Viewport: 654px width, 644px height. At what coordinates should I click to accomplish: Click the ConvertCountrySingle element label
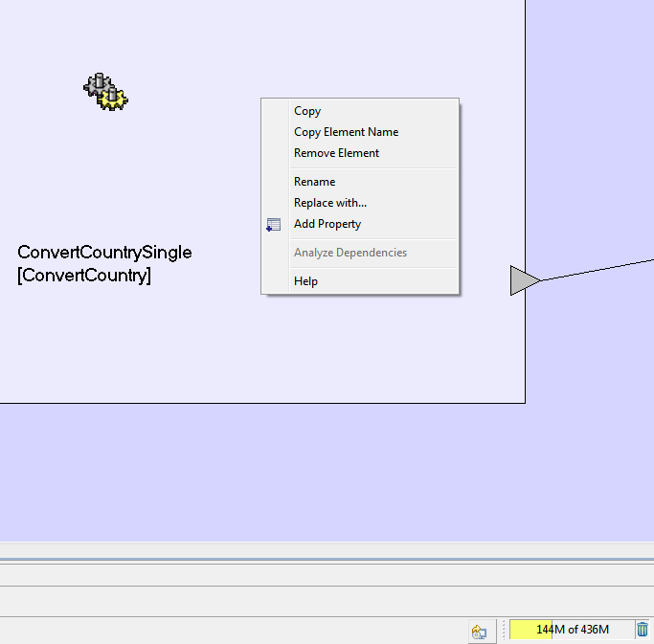pyautogui.click(x=104, y=253)
